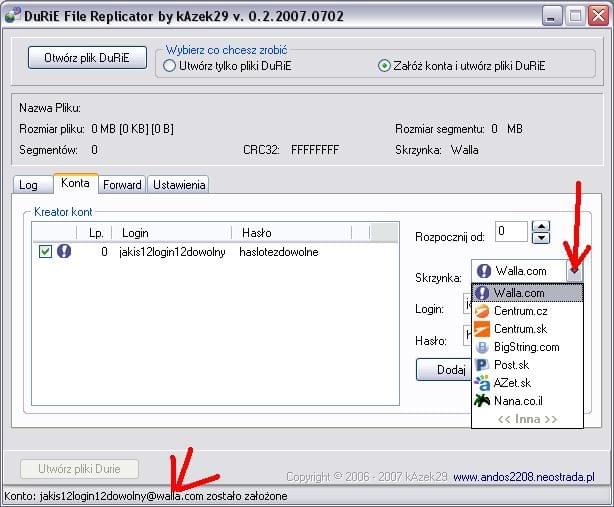Screen dimensions: 614x507
Task: Switch to the Konta tab
Action: click(x=75, y=183)
